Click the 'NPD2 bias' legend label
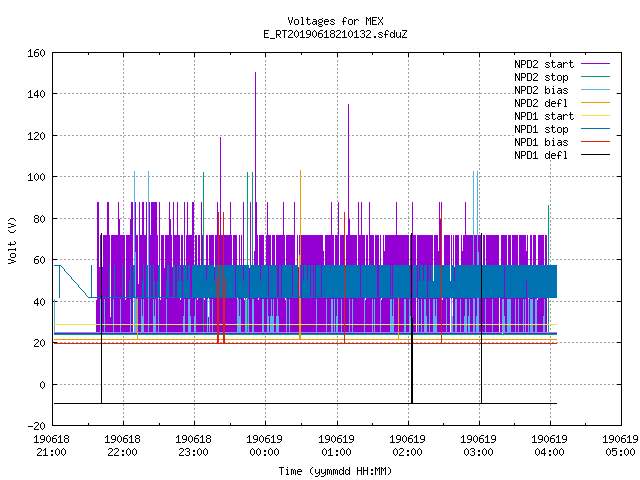The height and width of the screenshot is (480, 640). pos(541,90)
